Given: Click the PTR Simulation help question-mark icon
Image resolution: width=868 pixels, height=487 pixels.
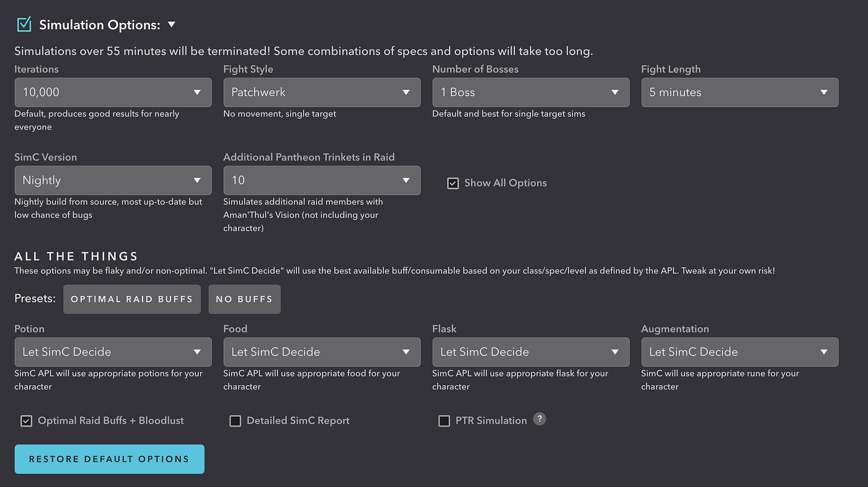Looking at the screenshot, I should coord(539,419).
